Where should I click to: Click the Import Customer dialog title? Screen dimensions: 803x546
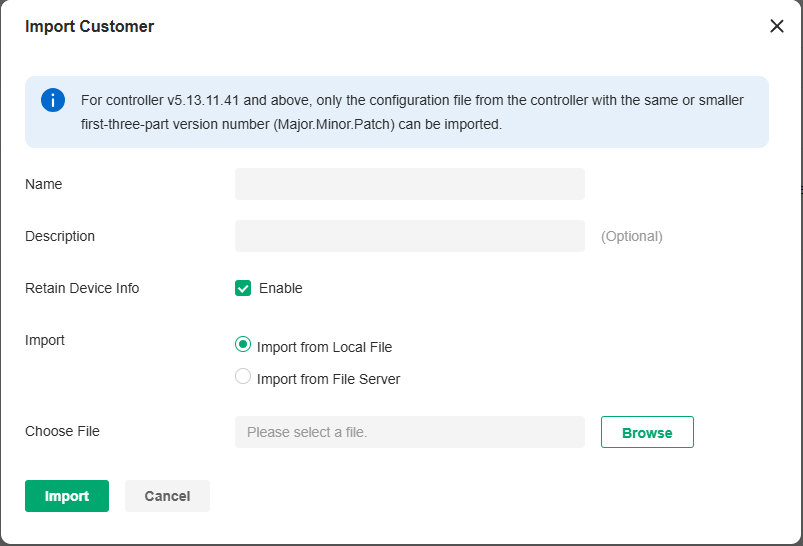coord(89,27)
